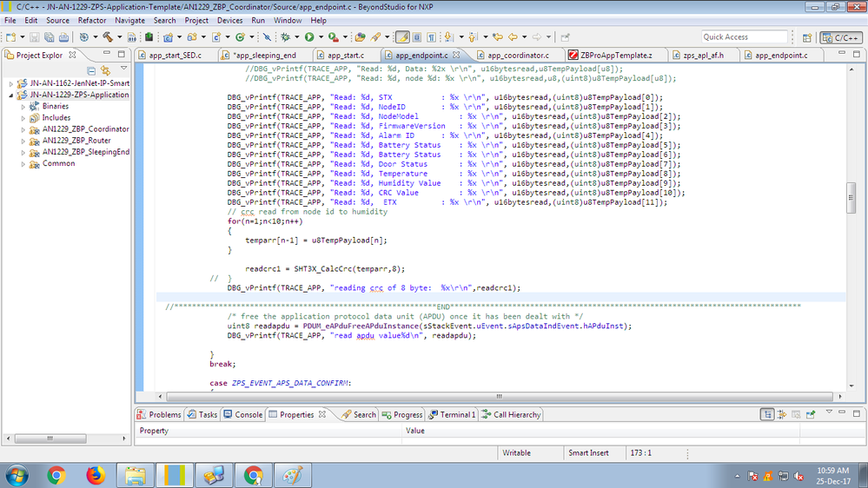Viewport: 868px width, 488px height.
Task: Expand the Includes node
Action: coord(23,118)
